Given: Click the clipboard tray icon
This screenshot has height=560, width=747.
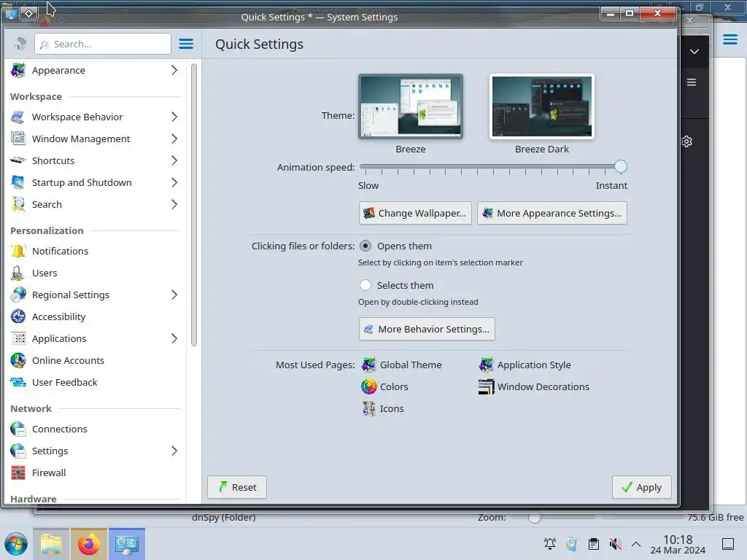Looking at the screenshot, I should 594,544.
